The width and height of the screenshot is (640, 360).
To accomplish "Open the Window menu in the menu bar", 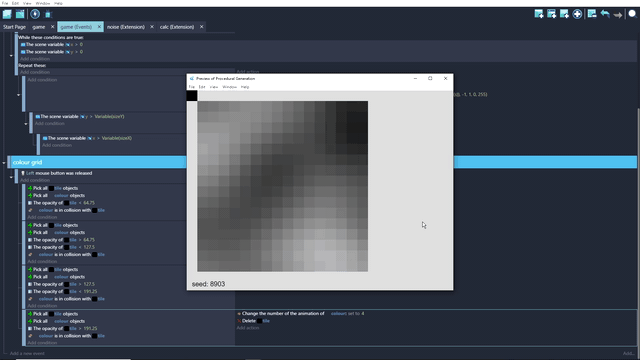I will pos(43,3).
